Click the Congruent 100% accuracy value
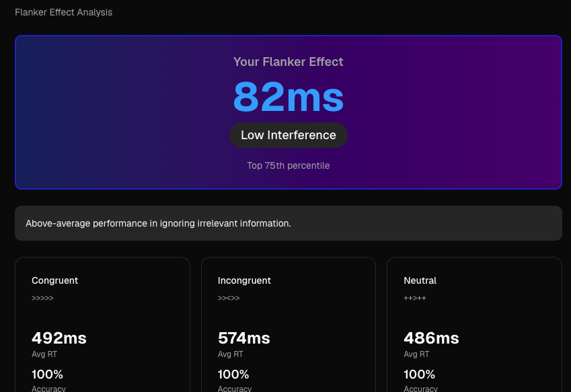Viewport: 571px width, 392px height. click(48, 375)
